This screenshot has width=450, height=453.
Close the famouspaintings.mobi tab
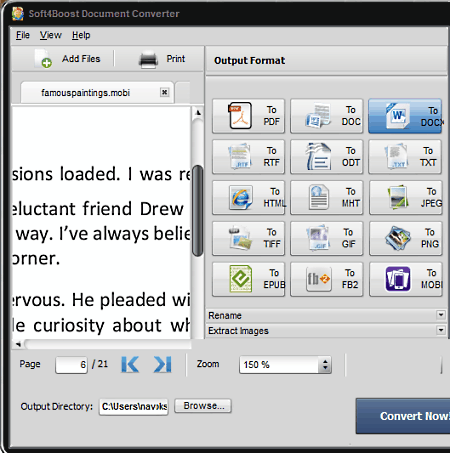click(x=164, y=92)
